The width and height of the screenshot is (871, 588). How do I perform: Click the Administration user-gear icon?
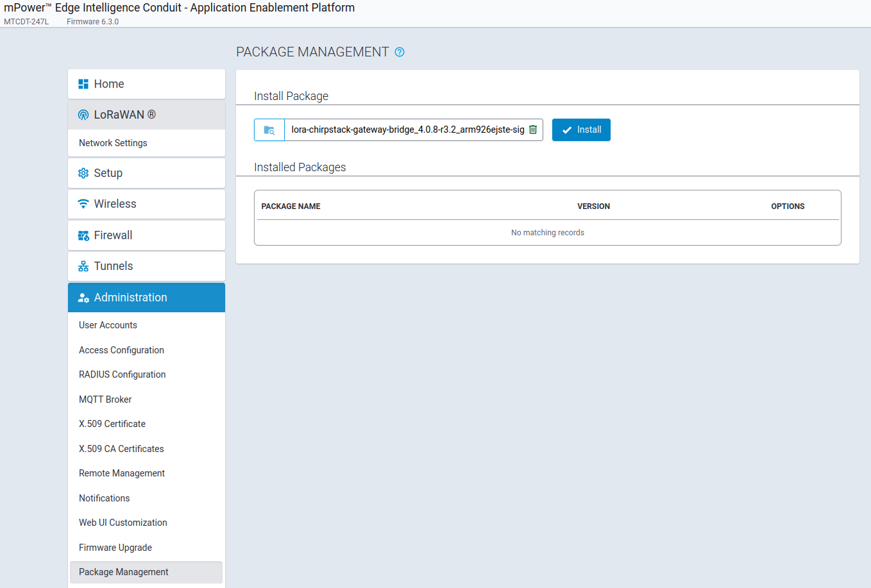[x=83, y=298]
